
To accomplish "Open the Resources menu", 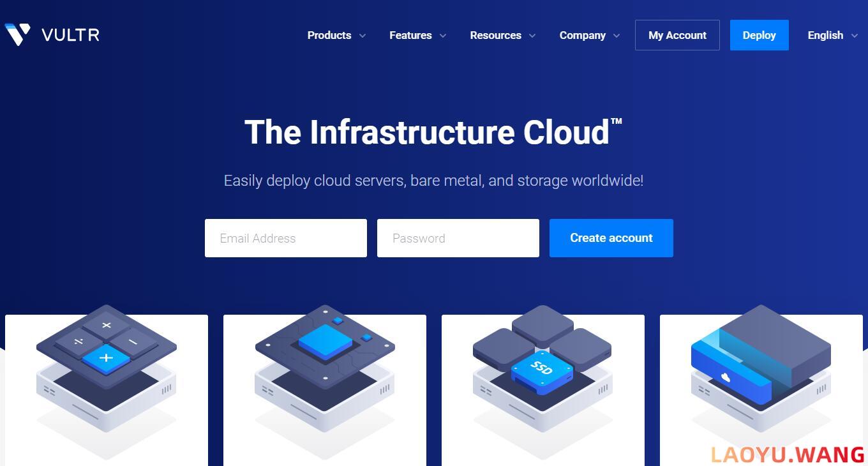I will (495, 35).
